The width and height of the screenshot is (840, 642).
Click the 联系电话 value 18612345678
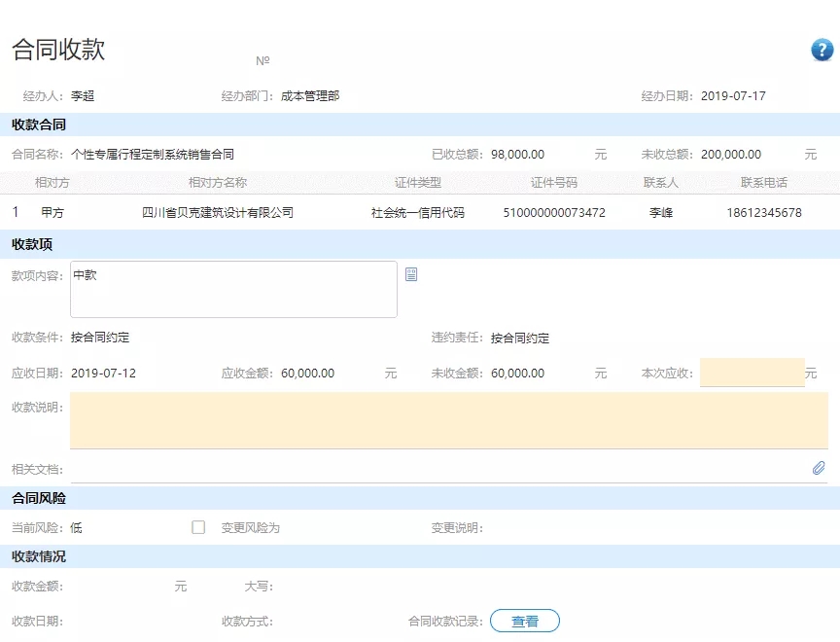[x=763, y=212]
